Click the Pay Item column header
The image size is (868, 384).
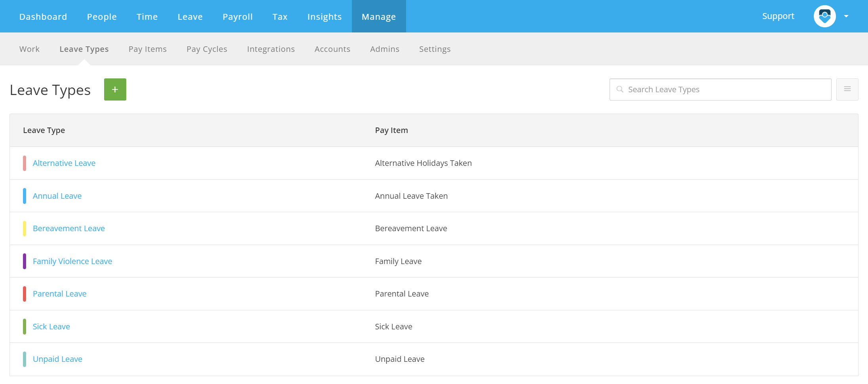[x=391, y=130]
